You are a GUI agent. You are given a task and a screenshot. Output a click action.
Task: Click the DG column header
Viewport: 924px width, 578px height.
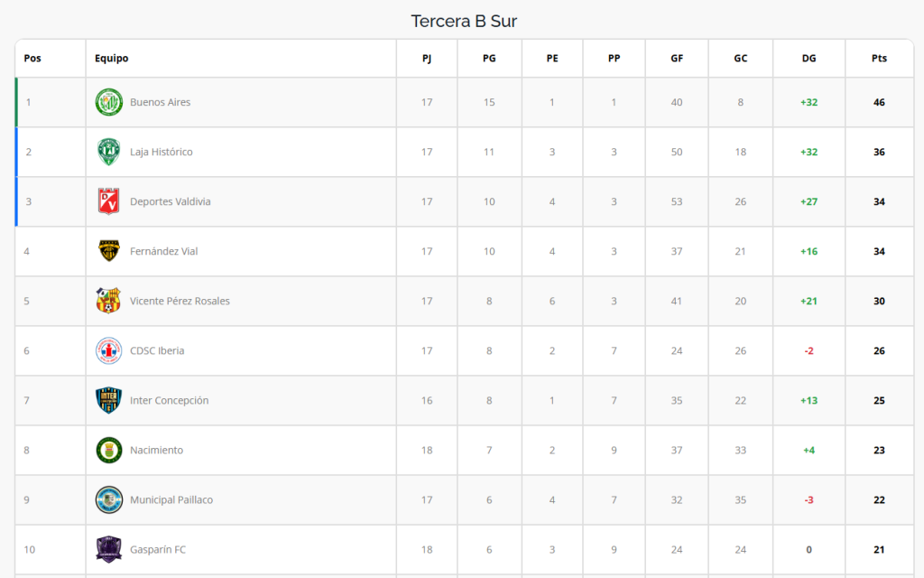click(x=809, y=58)
